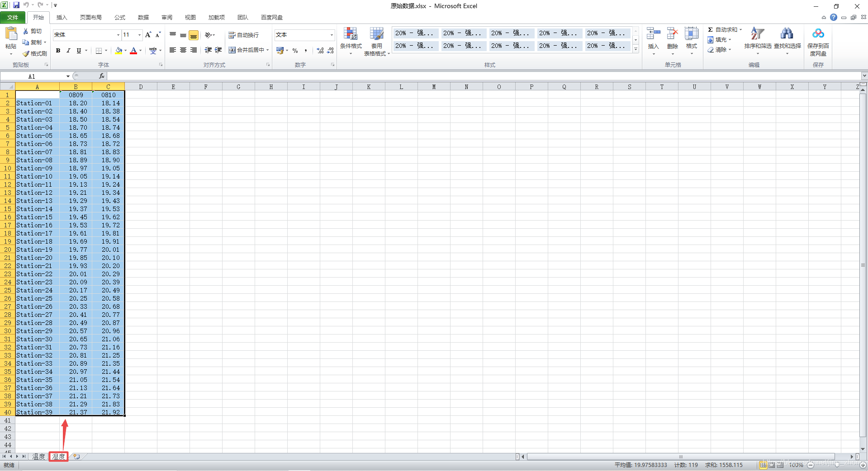Open the number format dropdown (文本)
This screenshot has height=471, width=868.
(332, 35)
